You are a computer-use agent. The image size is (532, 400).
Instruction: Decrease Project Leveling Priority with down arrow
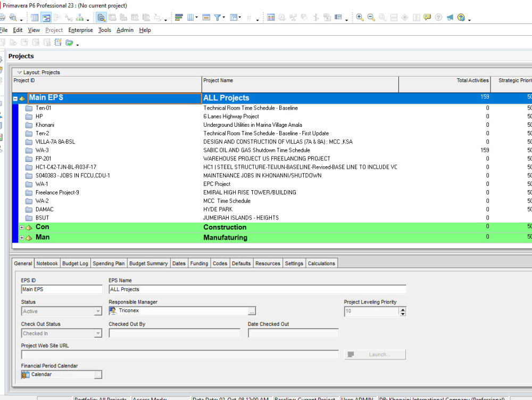[x=403, y=314]
